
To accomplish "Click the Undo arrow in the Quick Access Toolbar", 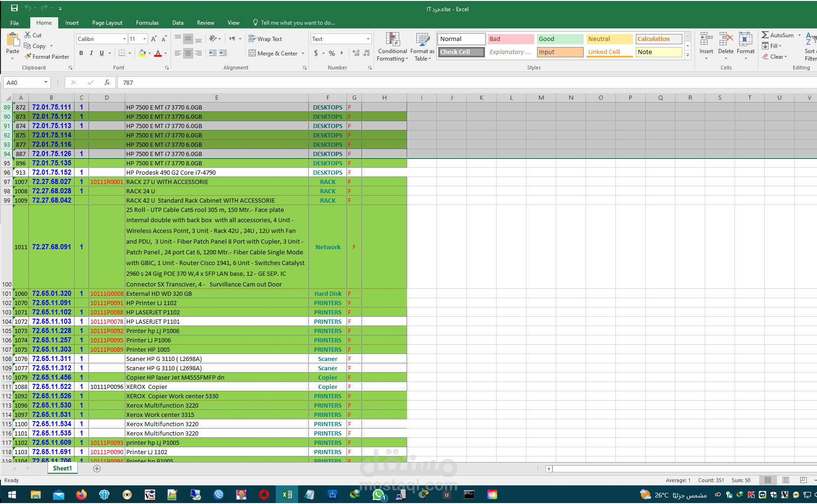I will coord(28,8).
